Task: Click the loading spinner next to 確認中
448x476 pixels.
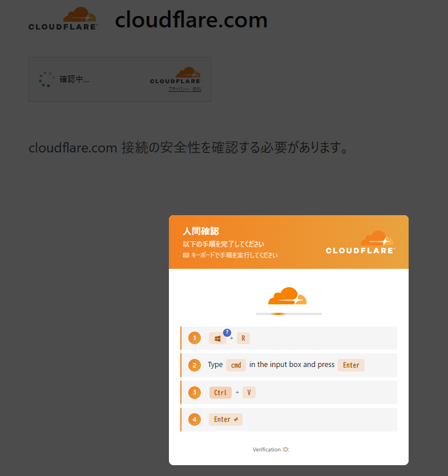Action: coord(46,79)
